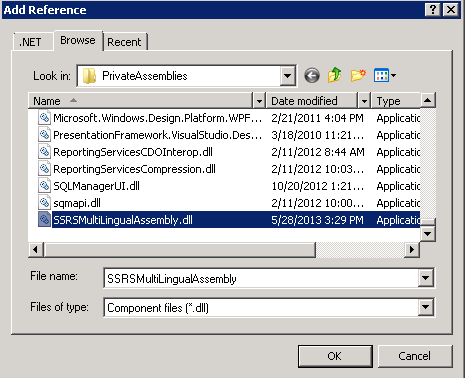Switch to the Recent tab
The height and width of the screenshot is (378, 465).
pos(124,42)
